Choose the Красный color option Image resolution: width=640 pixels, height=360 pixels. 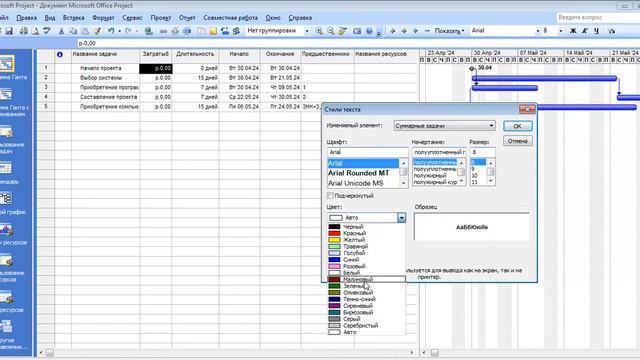point(367,233)
